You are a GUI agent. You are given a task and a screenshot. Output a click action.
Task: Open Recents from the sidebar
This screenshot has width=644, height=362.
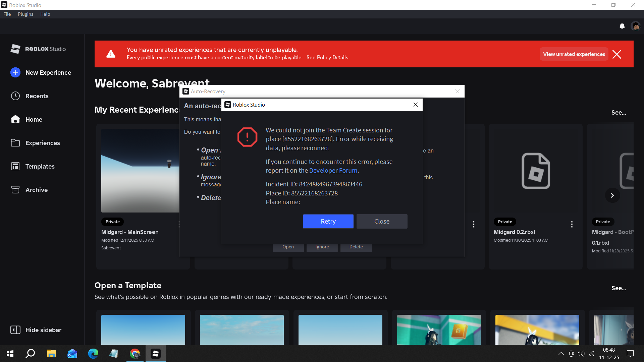coord(37,96)
